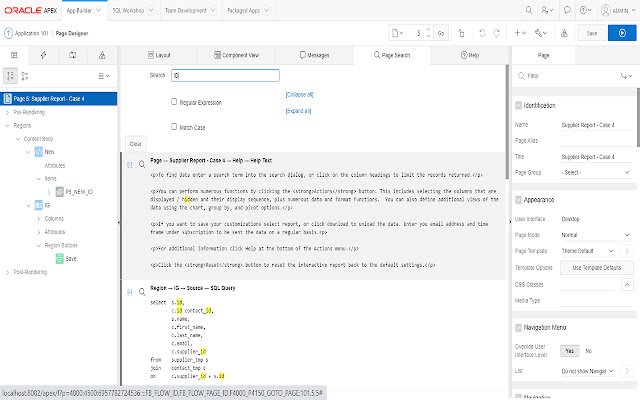Viewport: 640px width, 400px height.
Task: Open the Administration user-gear menu
Action: tap(547, 10)
